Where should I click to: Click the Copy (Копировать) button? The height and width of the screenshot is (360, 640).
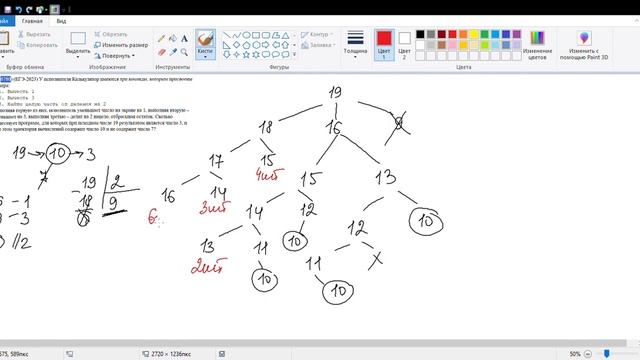[x=38, y=45]
